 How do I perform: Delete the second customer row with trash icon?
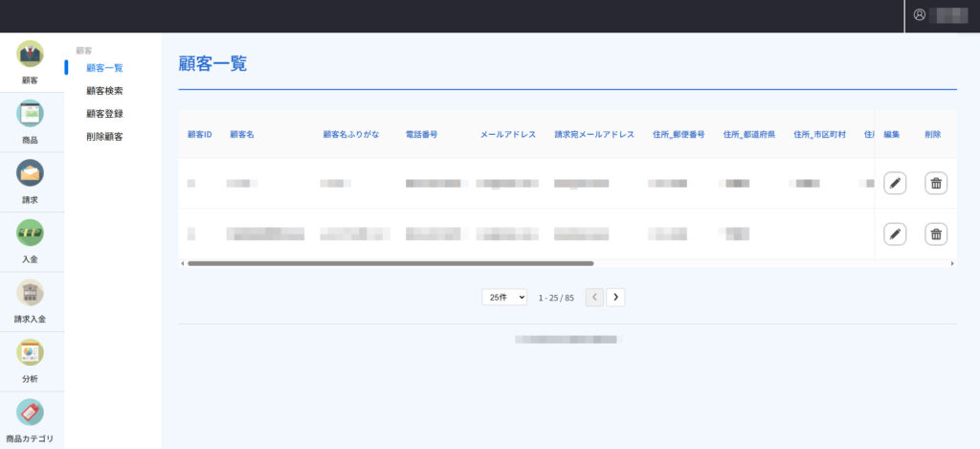[x=936, y=234]
